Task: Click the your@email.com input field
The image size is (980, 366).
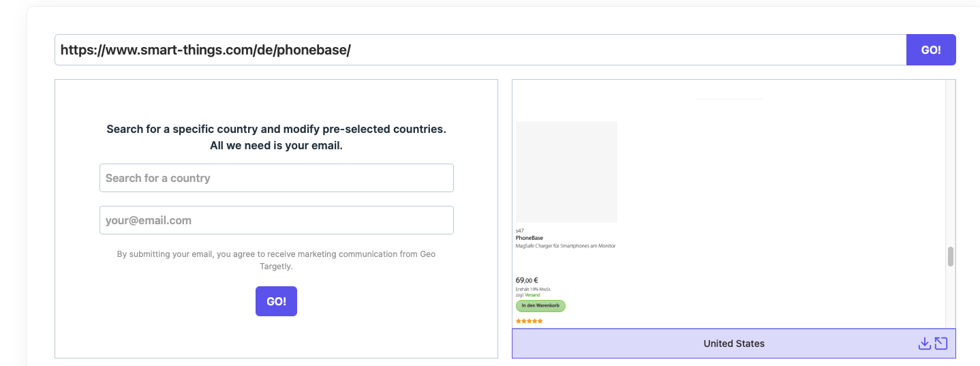Action: (x=277, y=220)
